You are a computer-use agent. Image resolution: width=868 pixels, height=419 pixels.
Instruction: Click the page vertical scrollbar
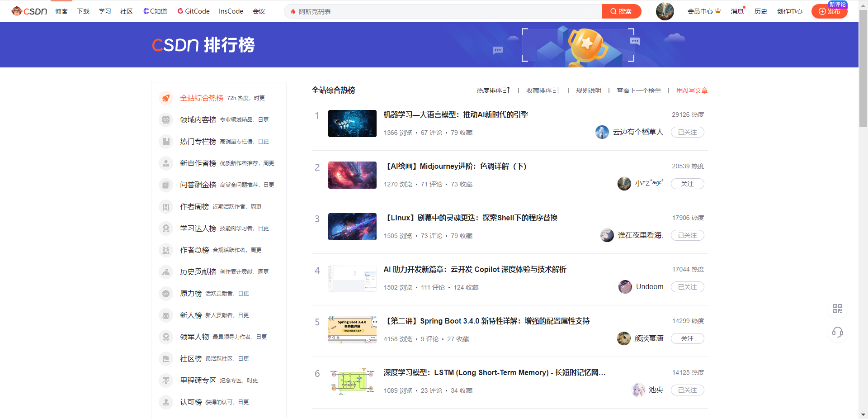pos(863,68)
